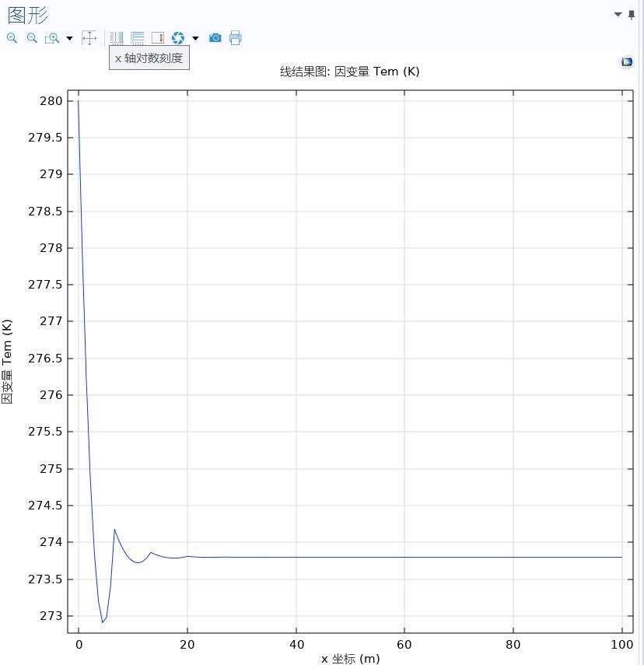The height and width of the screenshot is (665, 644).
Task: Click the vertical 因变量 Tem (K) axis label
Action: coord(7,361)
